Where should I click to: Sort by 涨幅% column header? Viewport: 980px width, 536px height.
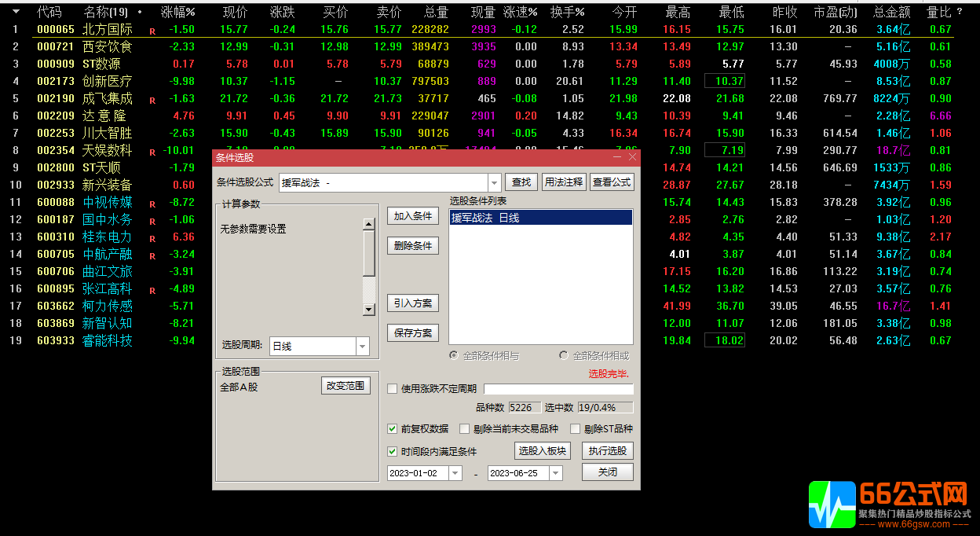pyautogui.click(x=178, y=12)
